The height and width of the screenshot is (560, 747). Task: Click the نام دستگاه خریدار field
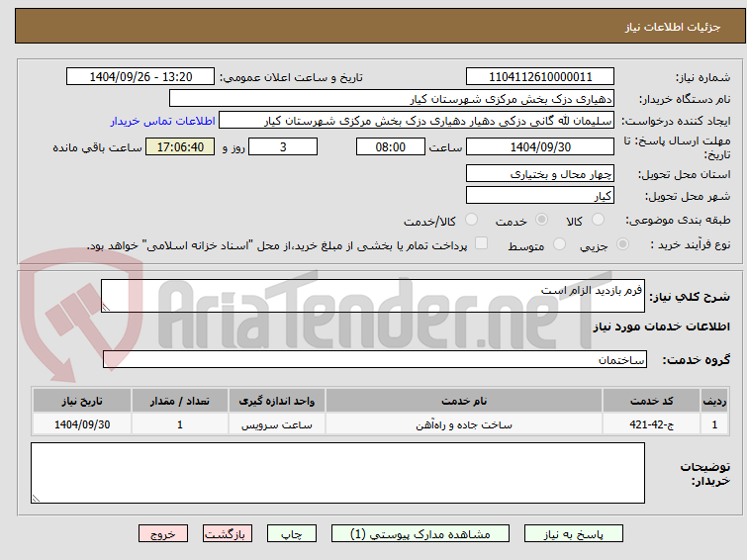click(x=392, y=99)
